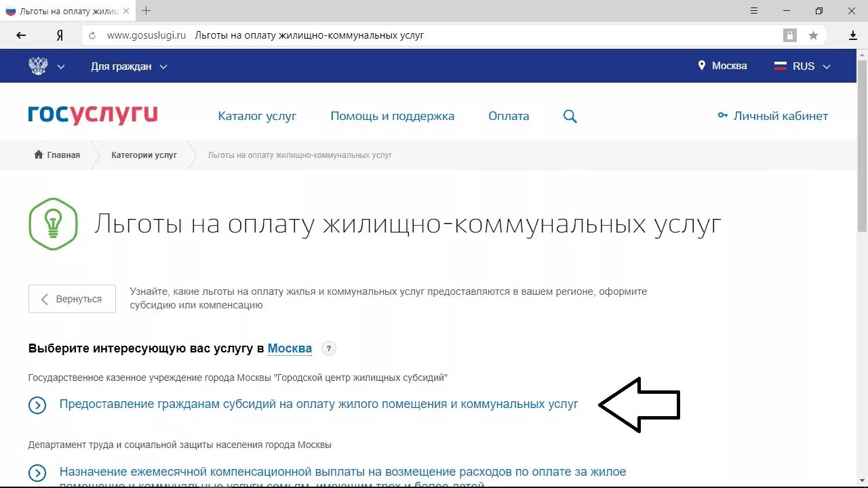Open Каталог услуг menu
Image resolution: width=868 pixels, height=488 pixels.
(257, 116)
